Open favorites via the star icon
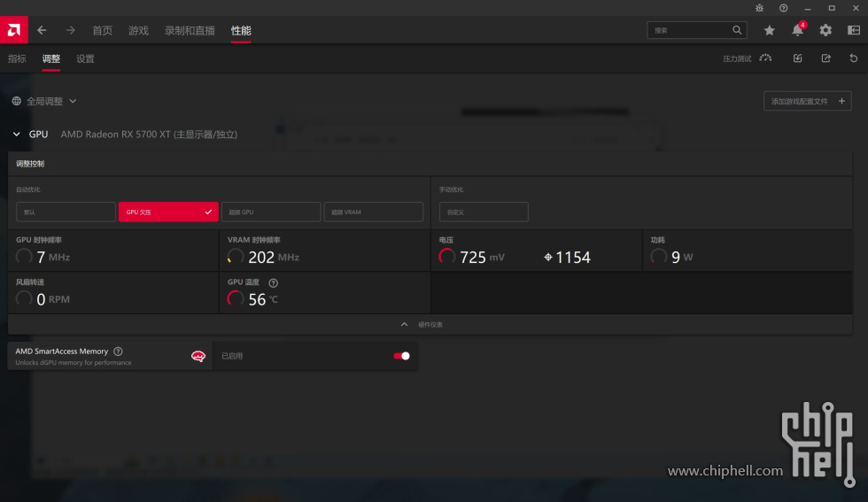Viewport: 868px width, 502px height. [770, 30]
